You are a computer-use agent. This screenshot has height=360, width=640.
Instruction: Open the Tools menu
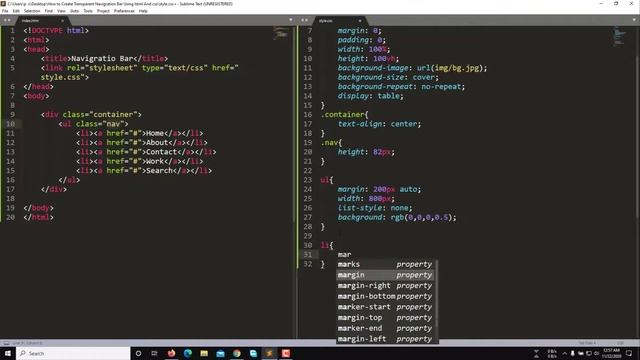pos(88,11)
